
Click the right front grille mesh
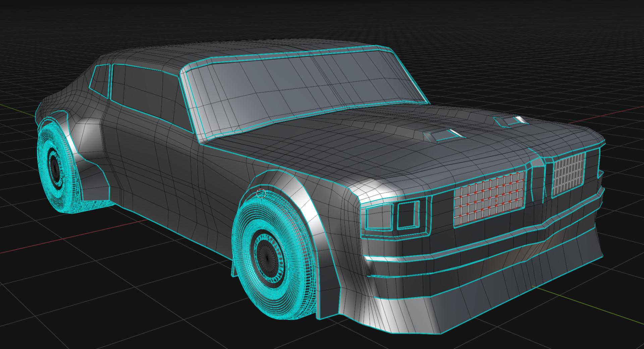(569, 174)
